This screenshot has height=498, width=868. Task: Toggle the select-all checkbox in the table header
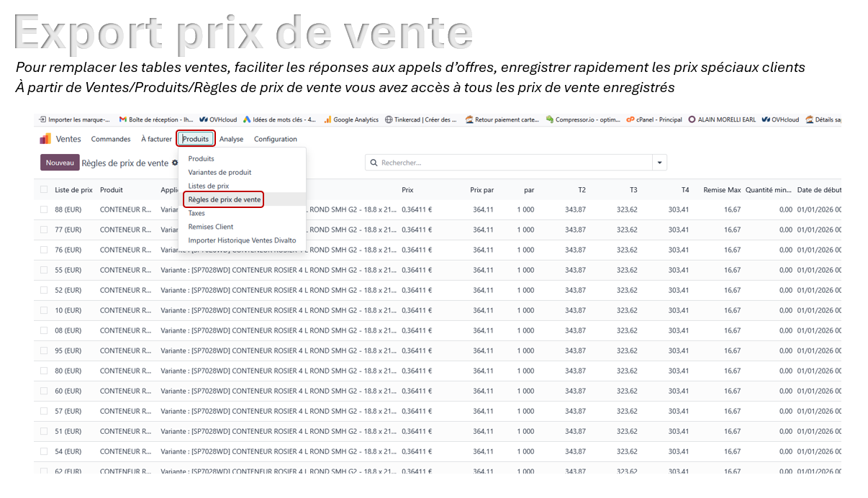[44, 190]
